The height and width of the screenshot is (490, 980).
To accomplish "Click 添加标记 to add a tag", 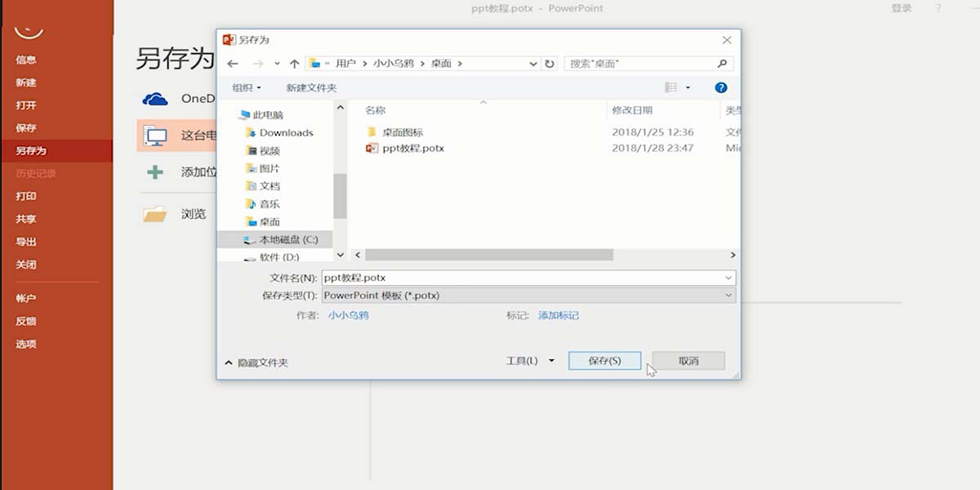I will click(559, 314).
